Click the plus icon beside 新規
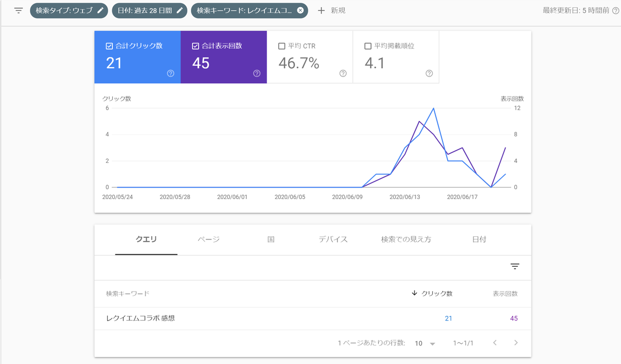The width and height of the screenshot is (621, 364). [x=321, y=10]
